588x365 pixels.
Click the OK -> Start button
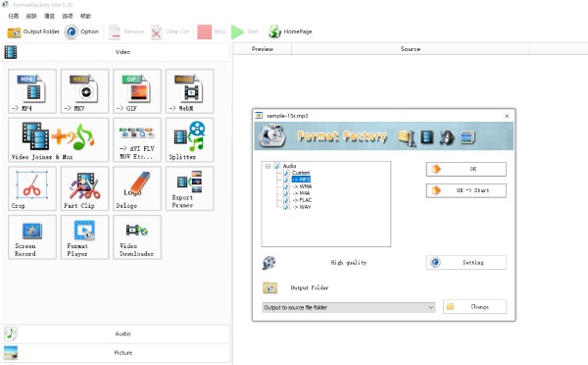[466, 190]
